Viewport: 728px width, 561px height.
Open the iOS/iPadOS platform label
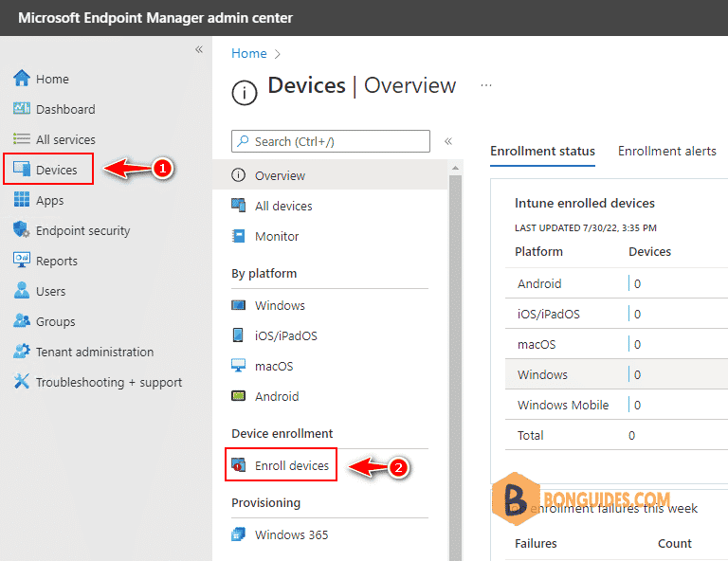pyautogui.click(x=286, y=335)
